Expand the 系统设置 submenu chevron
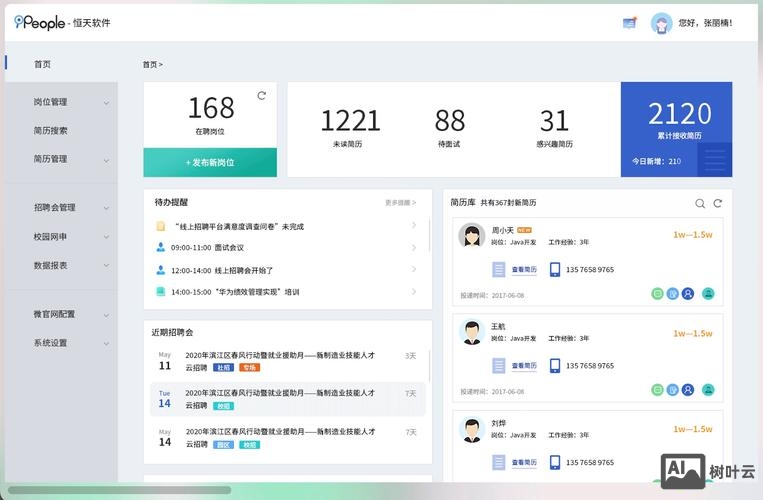This screenshot has width=763, height=500. pos(106,343)
